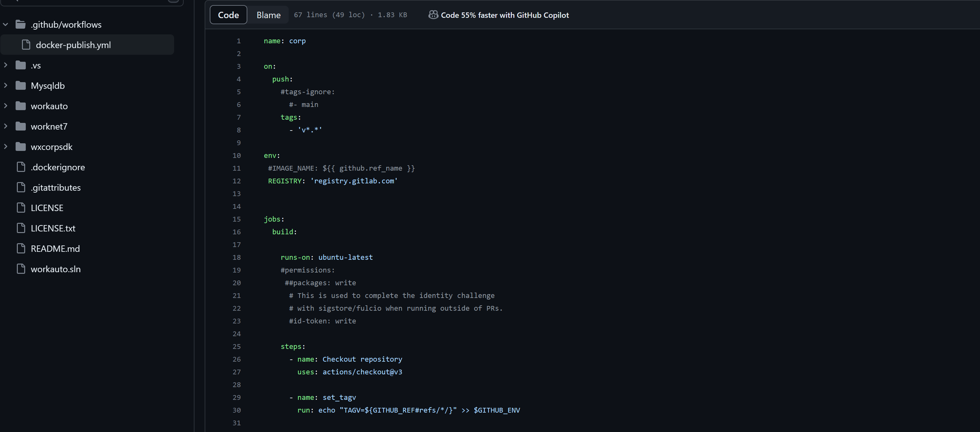The width and height of the screenshot is (980, 432).
Task: Switch to the Code tab
Action: pos(228,15)
